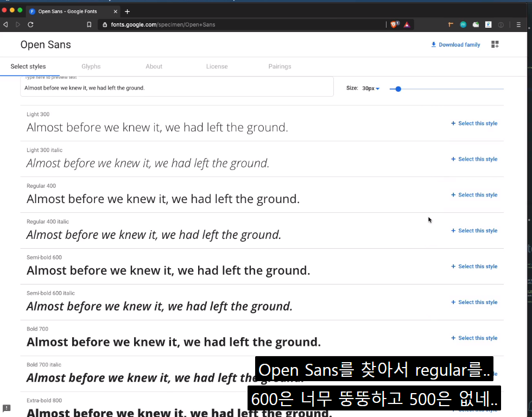This screenshot has height=417, width=532.
Task: Open the Brave Shields lion icon
Action: pyautogui.click(x=394, y=24)
